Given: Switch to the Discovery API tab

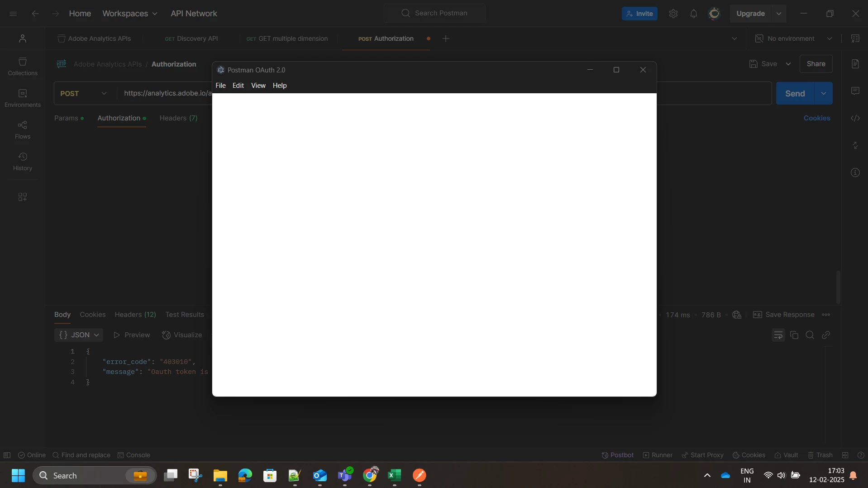Looking at the screenshot, I should coord(191,38).
